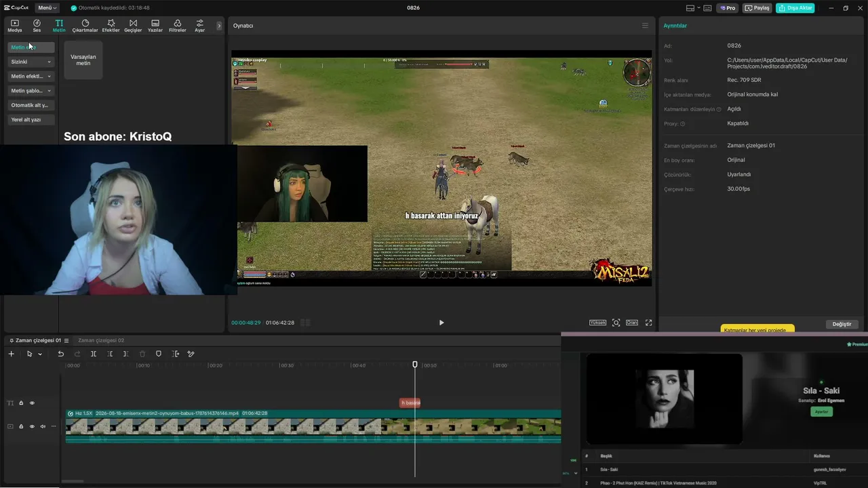Open the keyboard shortcuts icon
The height and width of the screenshot is (488, 868).
(707, 8)
